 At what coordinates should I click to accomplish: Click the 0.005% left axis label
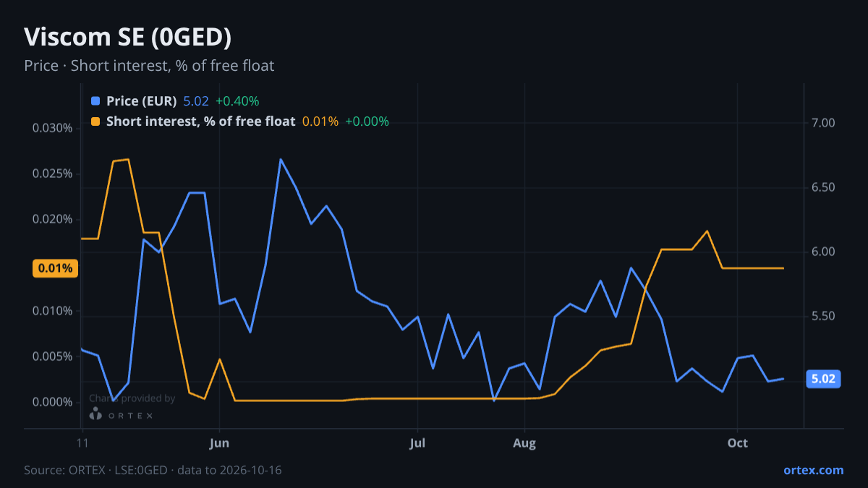53,356
